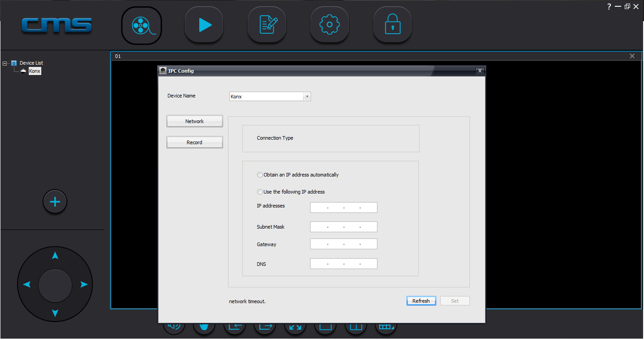
Task: Click the previous page arrow in bottom toolbar
Action: click(x=235, y=327)
